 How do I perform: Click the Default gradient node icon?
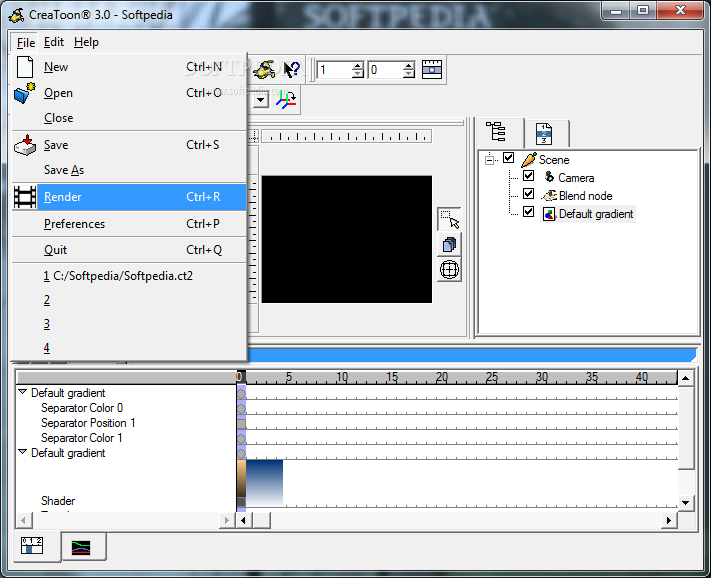(549, 214)
